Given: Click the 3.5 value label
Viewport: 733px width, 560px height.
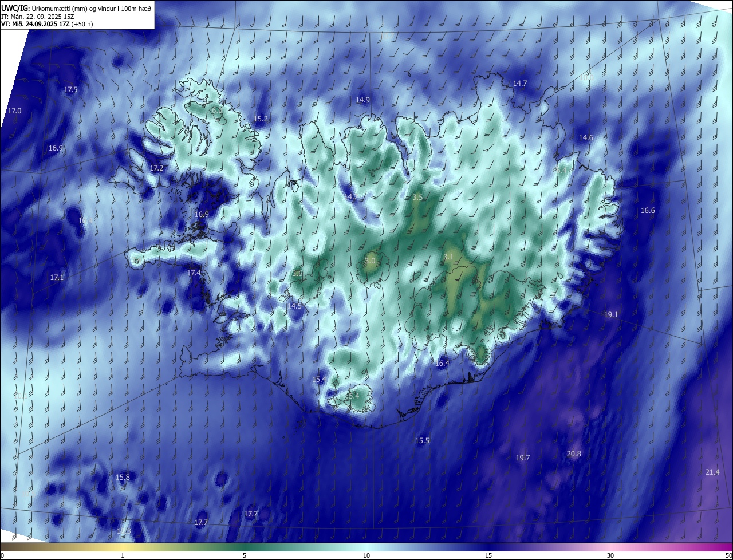Looking at the screenshot, I should 417,197.
